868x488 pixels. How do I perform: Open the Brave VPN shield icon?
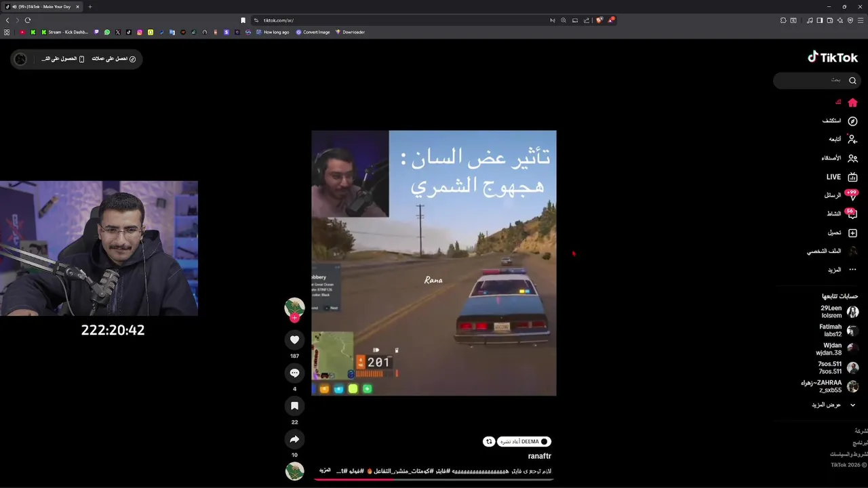(x=850, y=20)
